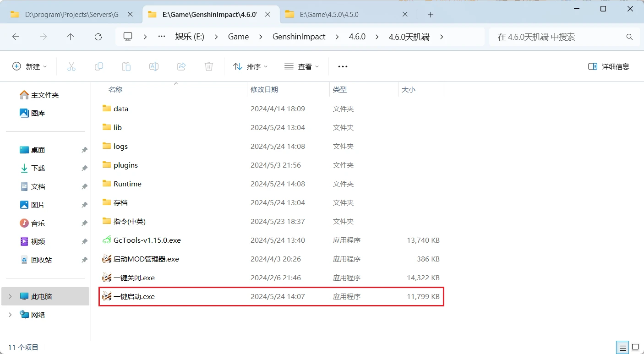The width and height of the screenshot is (644, 354).
Task: Click the rename icon in toolbar
Action: tap(154, 66)
